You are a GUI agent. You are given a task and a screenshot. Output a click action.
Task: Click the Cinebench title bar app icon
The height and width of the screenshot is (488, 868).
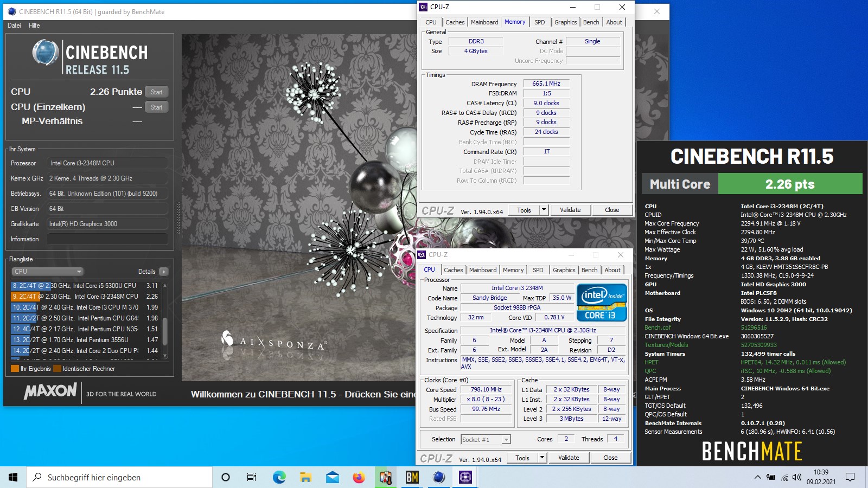12,11
